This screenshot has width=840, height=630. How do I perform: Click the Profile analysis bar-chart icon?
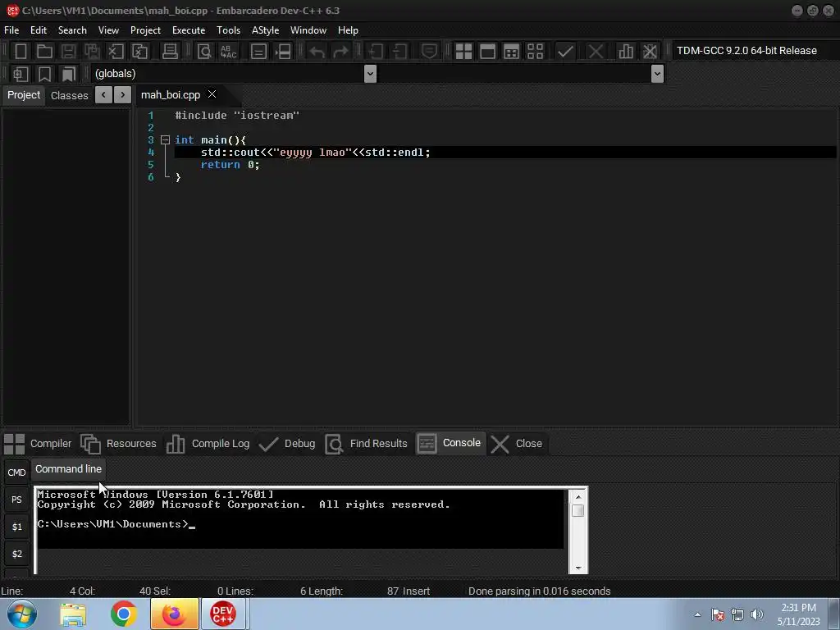pos(626,52)
